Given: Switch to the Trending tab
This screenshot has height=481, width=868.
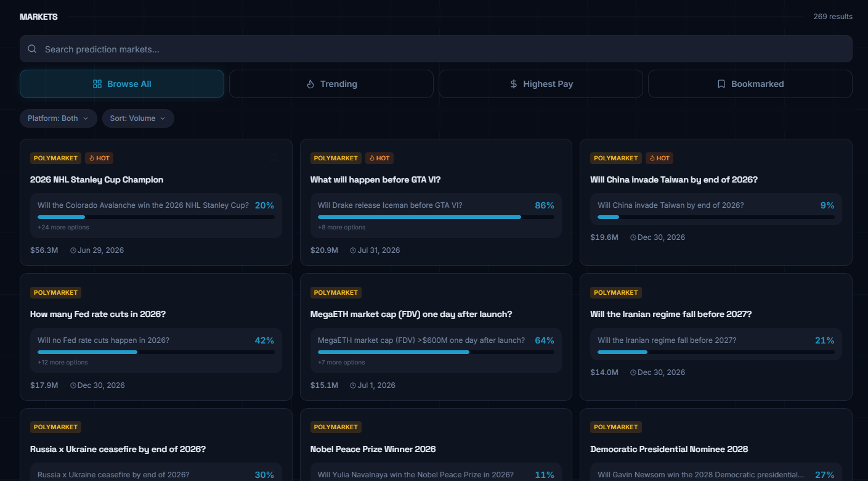Looking at the screenshot, I should (331, 83).
